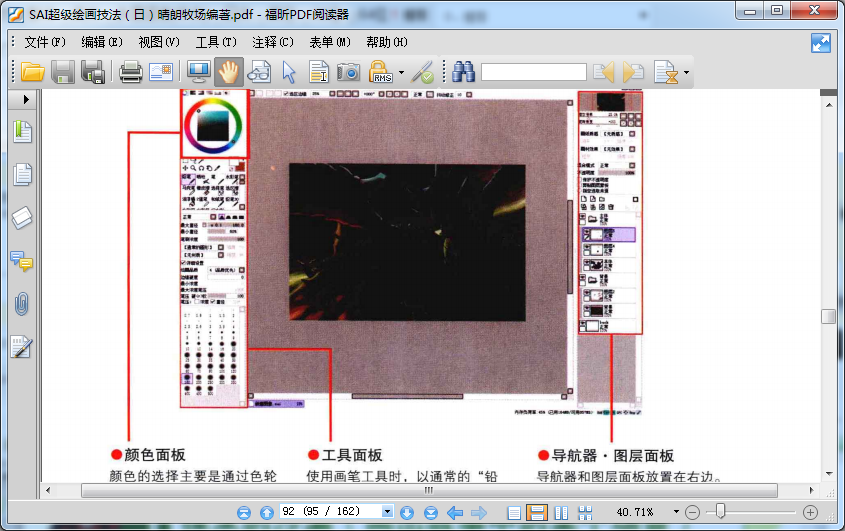Screen dimensions: 845x531
Task: Open the 编辑(E) menu
Action: point(101,42)
